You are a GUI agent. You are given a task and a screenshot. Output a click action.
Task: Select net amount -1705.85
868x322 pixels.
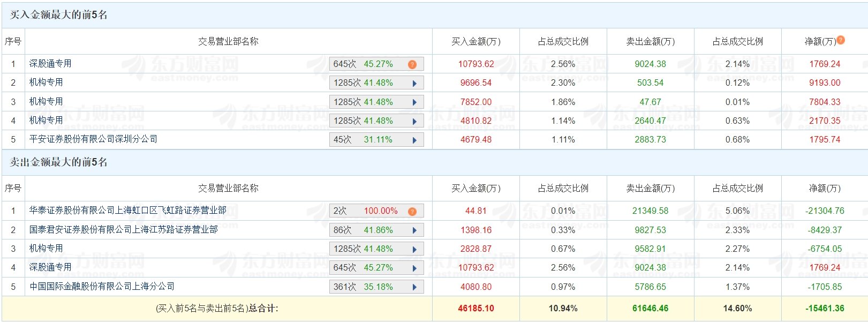pyautogui.click(x=825, y=287)
